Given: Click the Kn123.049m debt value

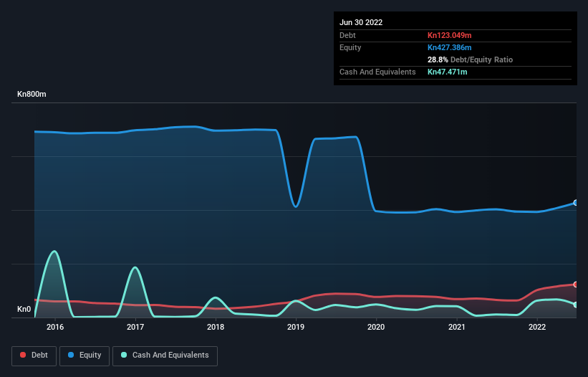Looking at the screenshot, I should pyautogui.click(x=450, y=35).
